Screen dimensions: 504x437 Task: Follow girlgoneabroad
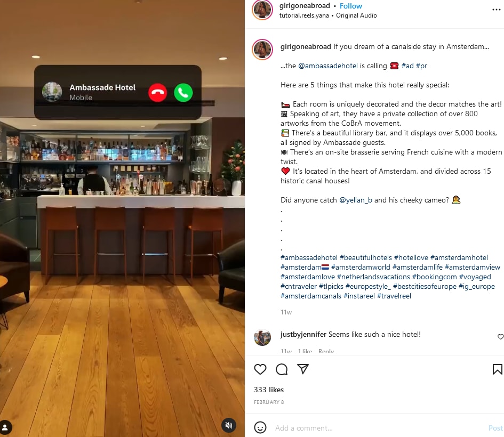pyautogui.click(x=351, y=6)
